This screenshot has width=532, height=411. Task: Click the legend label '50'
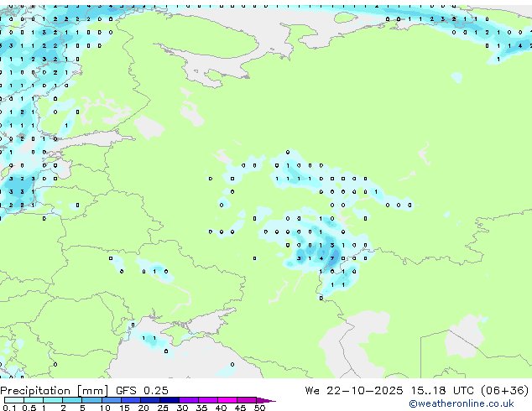(259, 408)
